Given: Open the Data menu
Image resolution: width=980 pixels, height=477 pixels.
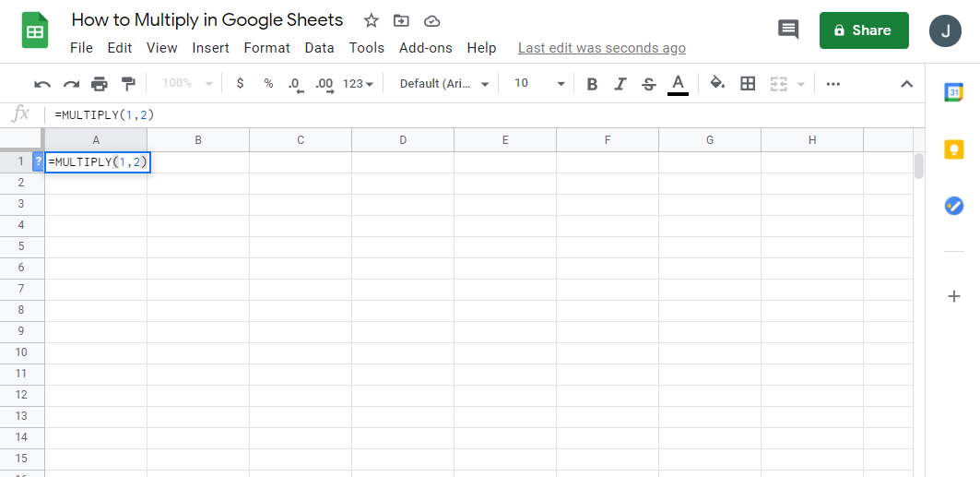Looking at the screenshot, I should 319,48.
